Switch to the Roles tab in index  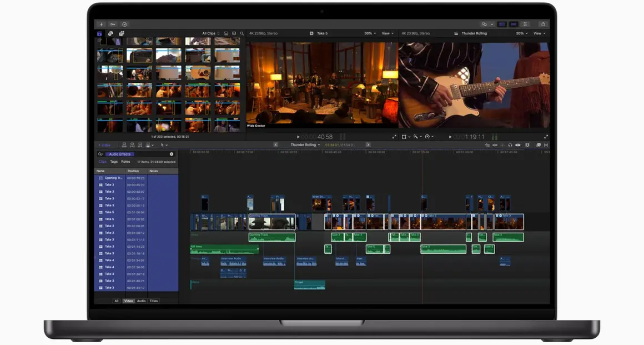pyautogui.click(x=126, y=162)
